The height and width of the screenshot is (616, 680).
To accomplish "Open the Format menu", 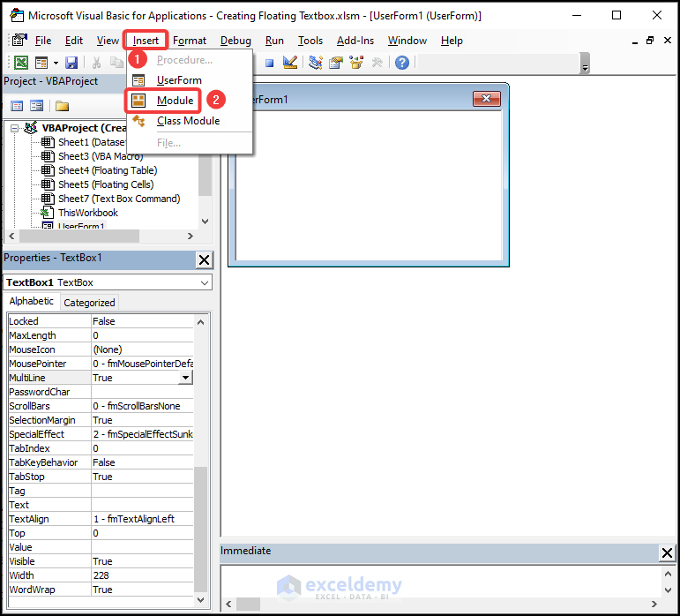I will (x=190, y=41).
